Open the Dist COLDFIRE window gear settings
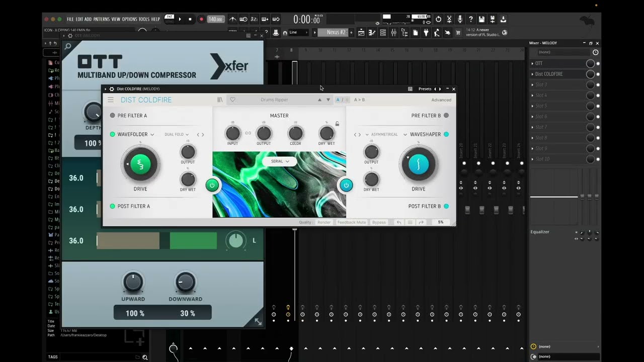This screenshot has height=362, width=644. tap(112, 89)
